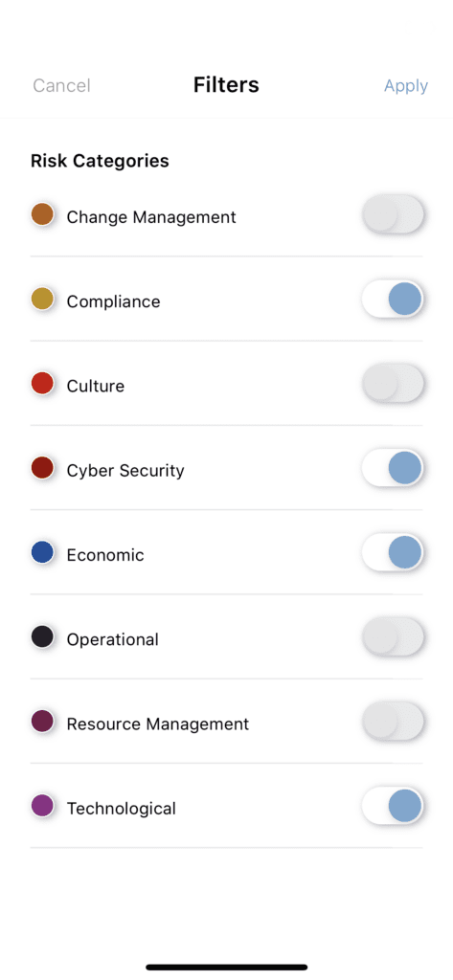Click the maroon Resource Management dot
This screenshot has height=980, width=453.
tap(42, 721)
